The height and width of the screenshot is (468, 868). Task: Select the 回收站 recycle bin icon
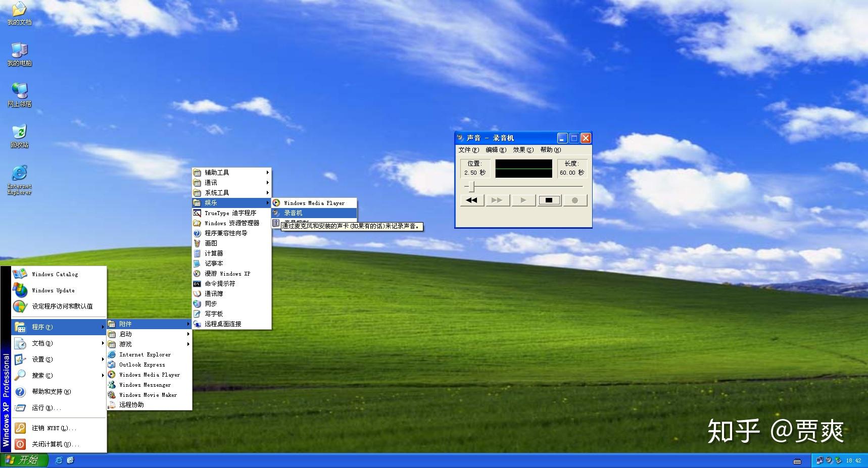[x=19, y=136]
